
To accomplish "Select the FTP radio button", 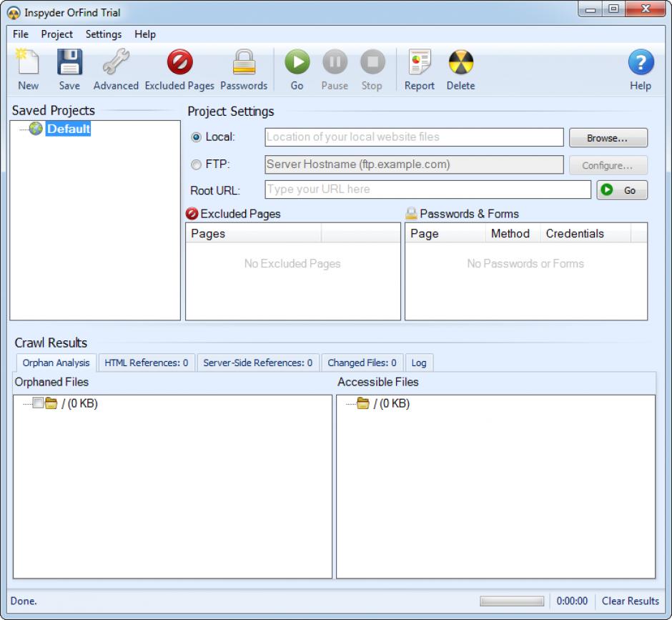I will click(196, 164).
